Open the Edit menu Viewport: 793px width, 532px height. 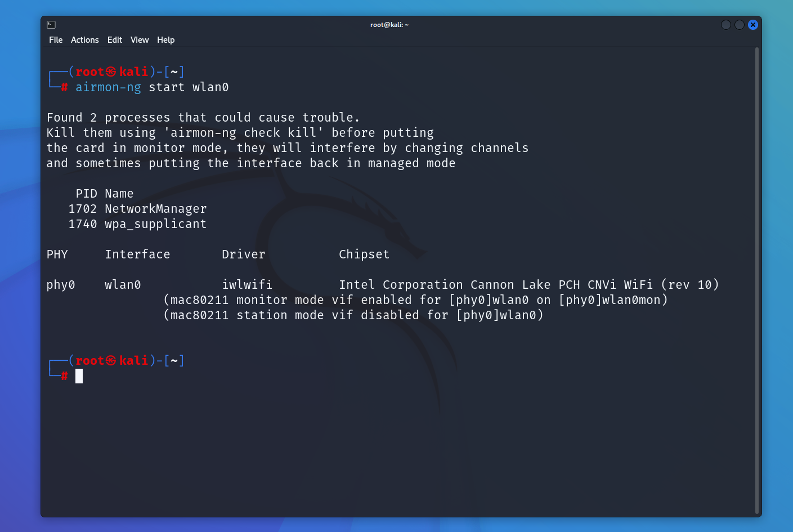114,39
